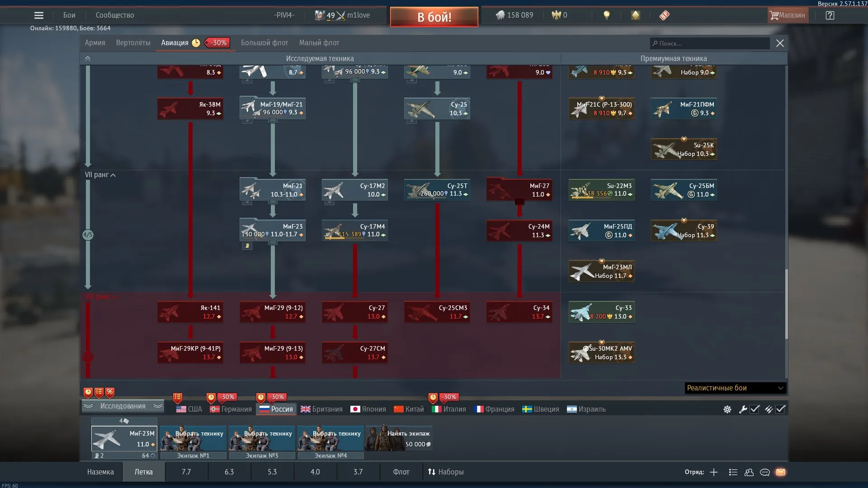Image resolution: width=868 pixels, height=488 pixels.
Task: Select the МиГ-21 aircraft icon in tree
Action: 273,190
